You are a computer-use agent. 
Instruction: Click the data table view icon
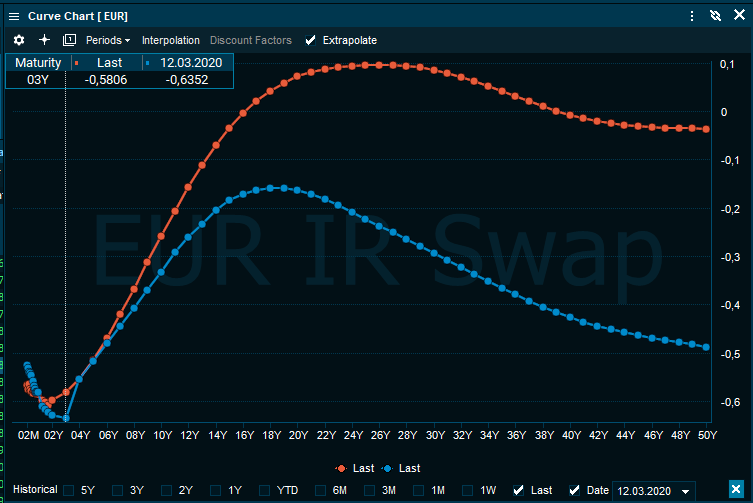(x=69, y=40)
